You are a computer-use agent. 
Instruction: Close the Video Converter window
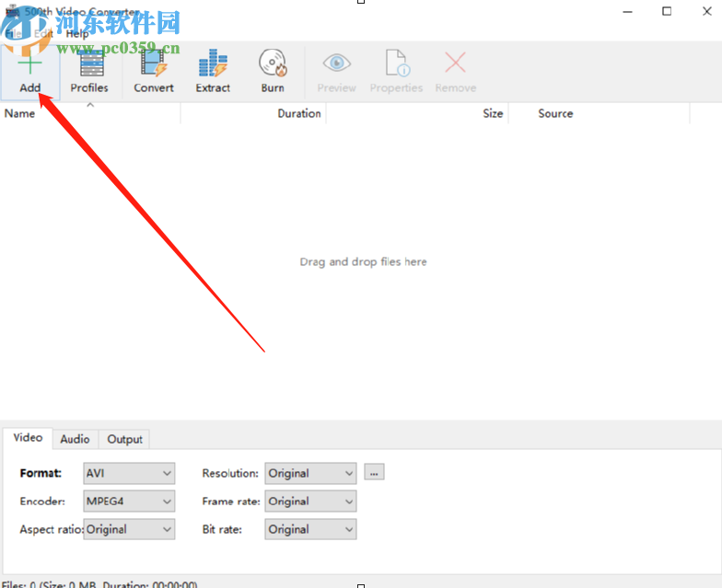[707, 11]
